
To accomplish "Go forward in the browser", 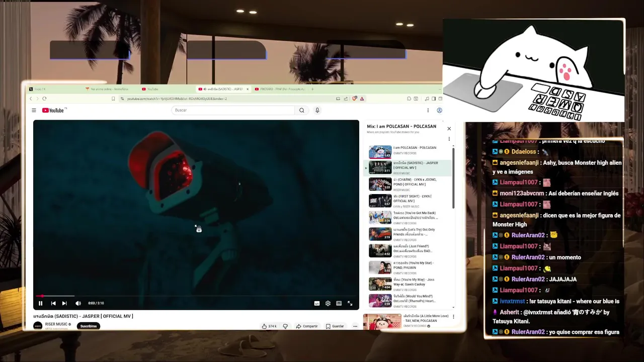I will pyautogui.click(x=37, y=99).
